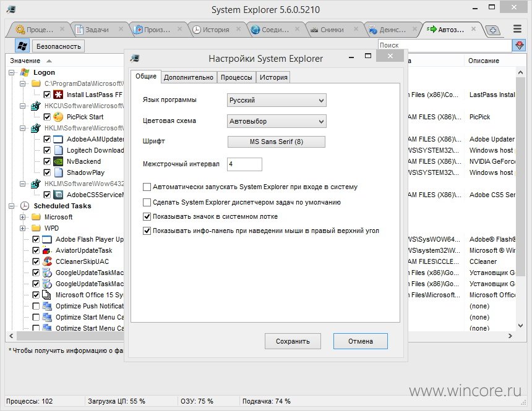Click the settings dialog title icon
The image size is (532, 411).
[135, 58]
